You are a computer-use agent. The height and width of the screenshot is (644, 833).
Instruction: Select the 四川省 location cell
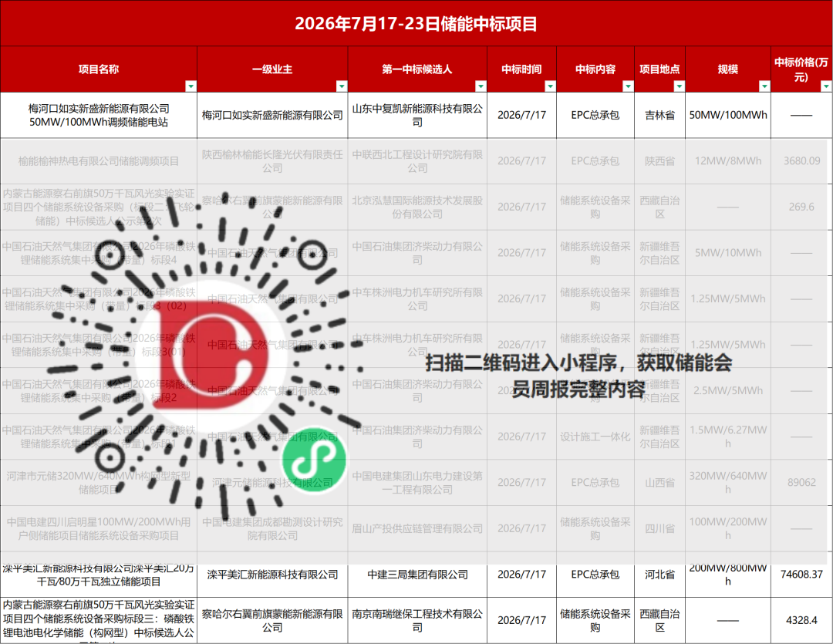[x=659, y=528]
